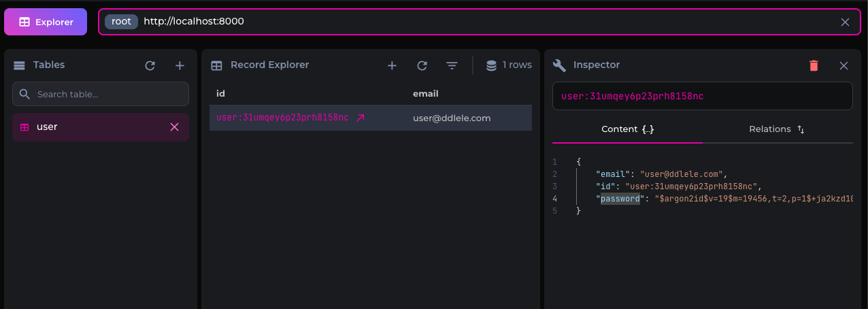Clear the connection address bar
Viewport: 868px width, 309px height.
845,22
